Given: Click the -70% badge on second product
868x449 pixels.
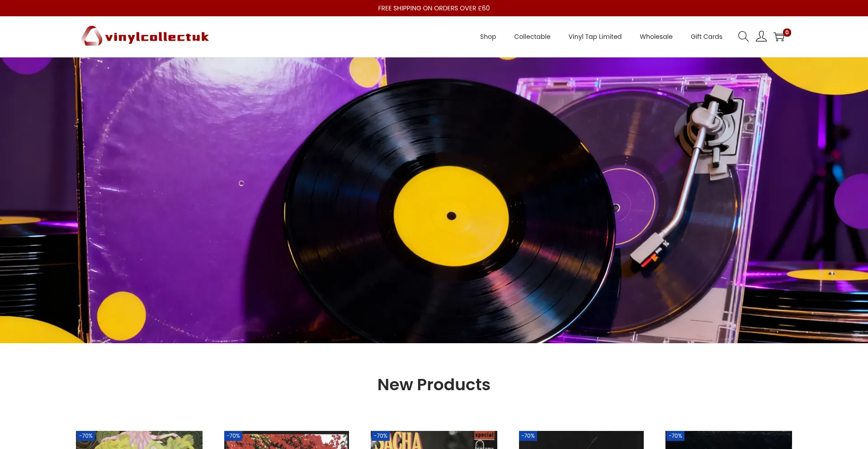Looking at the screenshot, I should [x=233, y=436].
